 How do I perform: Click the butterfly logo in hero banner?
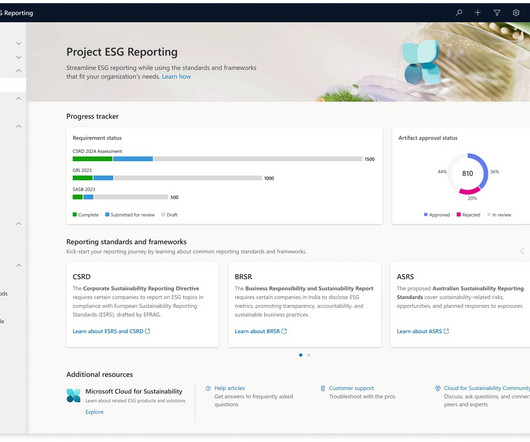421,63
